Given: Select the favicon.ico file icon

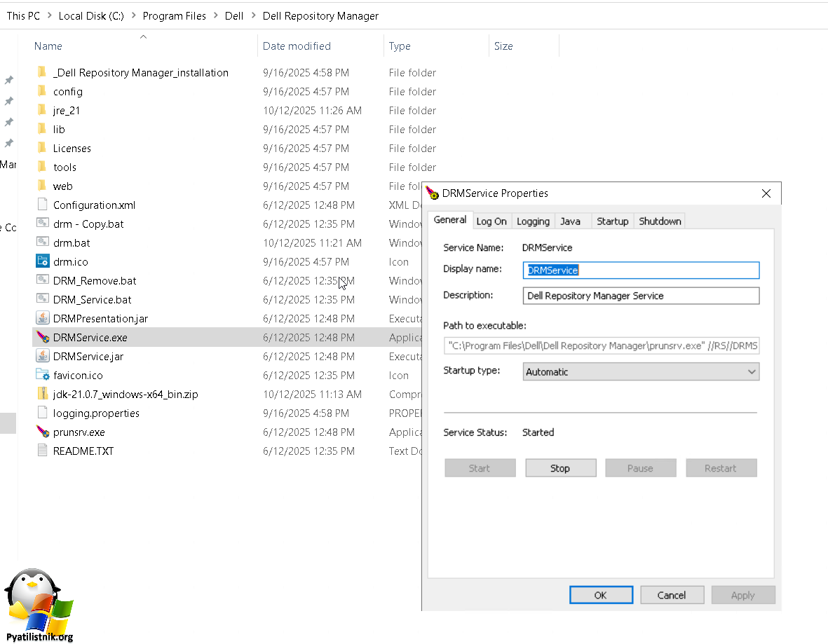Looking at the screenshot, I should [42, 376].
